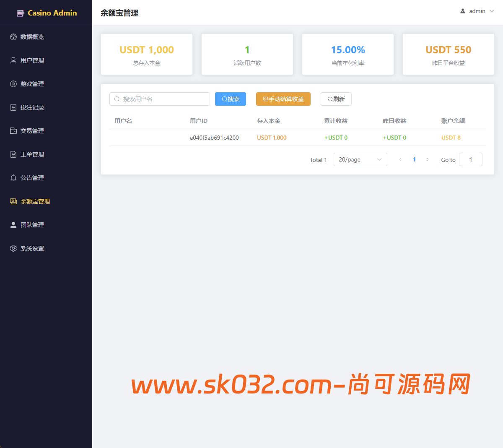
Task: Click the Total 1 pagination label
Action: coord(319,160)
